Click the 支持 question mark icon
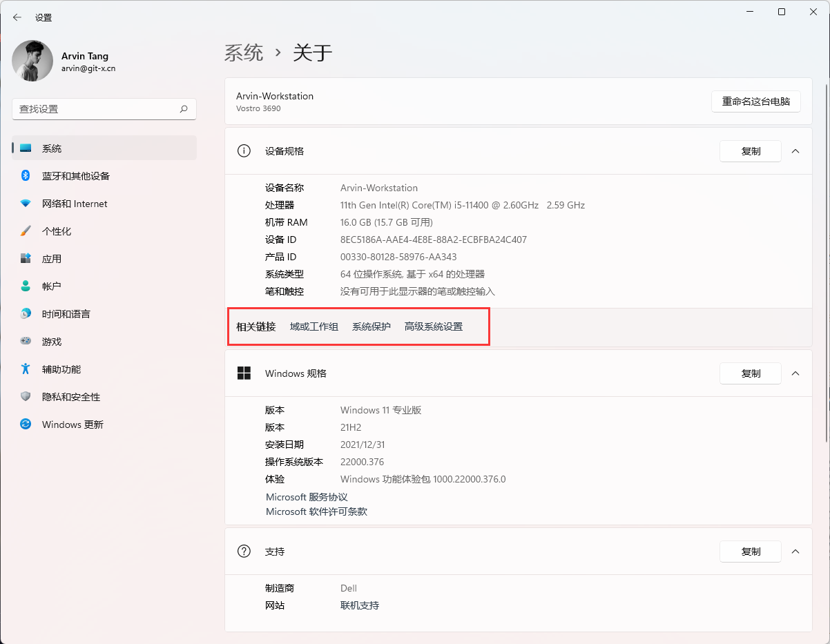This screenshot has width=830, height=644. tap(244, 552)
